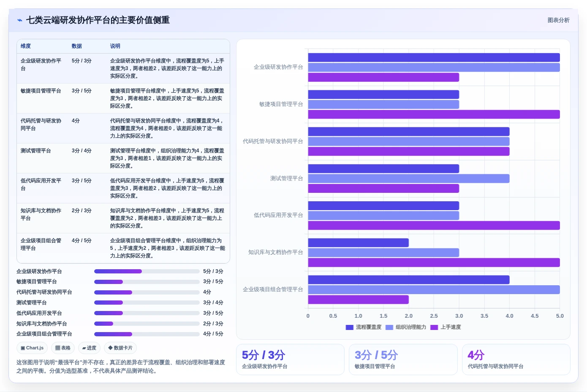587x392 pixels.
Task: Click 组织治理能力 bar for 企业级项目组合管理平台
Action: pyautogui.click(x=434, y=290)
